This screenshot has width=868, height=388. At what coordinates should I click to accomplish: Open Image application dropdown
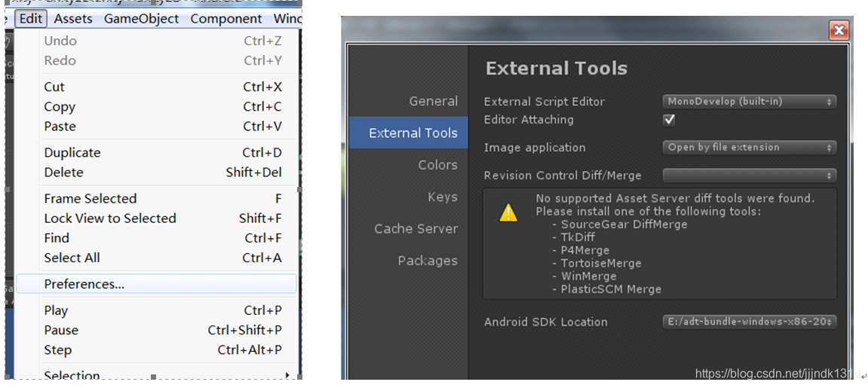coord(750,148)
